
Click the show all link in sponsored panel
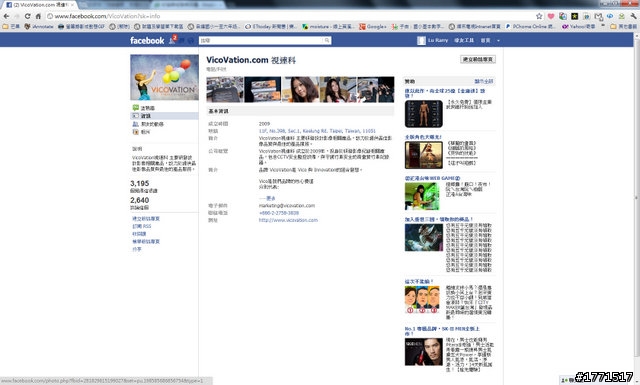pyautogui.click(x=484, y=81)
